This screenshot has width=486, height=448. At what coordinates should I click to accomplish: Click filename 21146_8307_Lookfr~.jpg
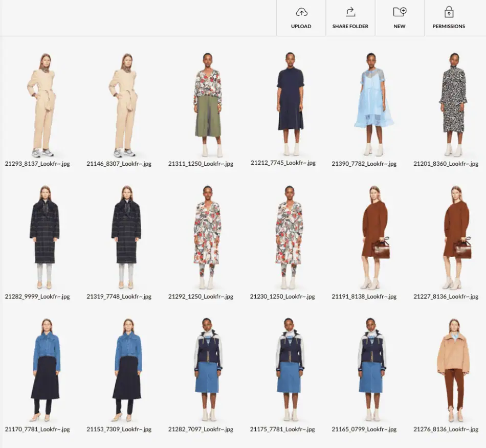[x=119, y=164]
